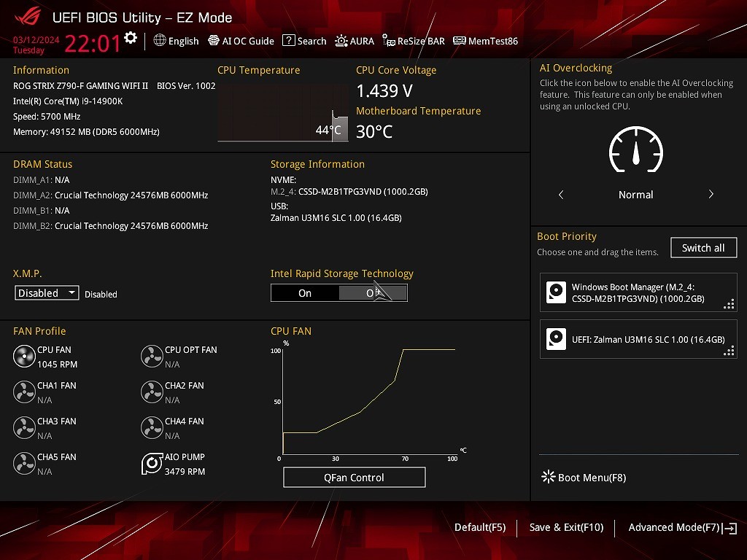Click the CHA4 FAN icon
This screenshot has height=560, width=747.
pos(152,428)
